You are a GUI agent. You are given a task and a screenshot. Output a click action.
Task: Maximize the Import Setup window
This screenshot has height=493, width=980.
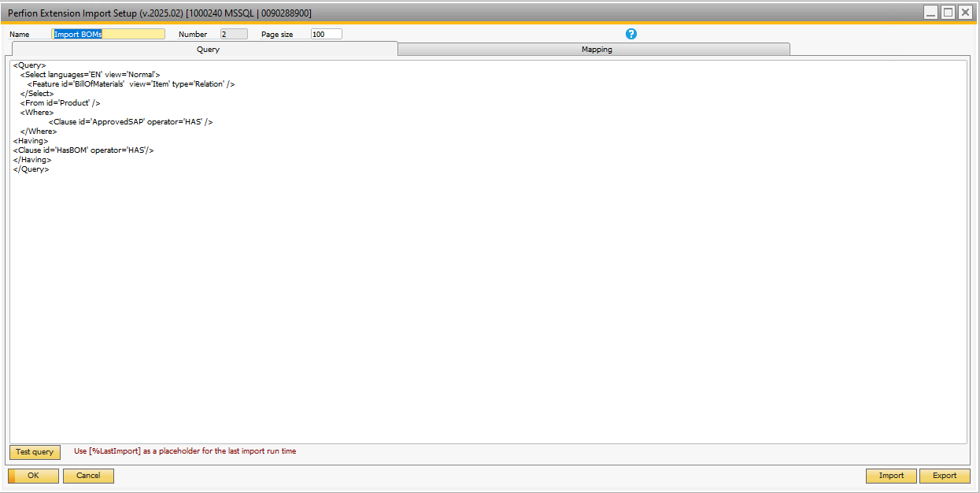(x=948, y=12)
